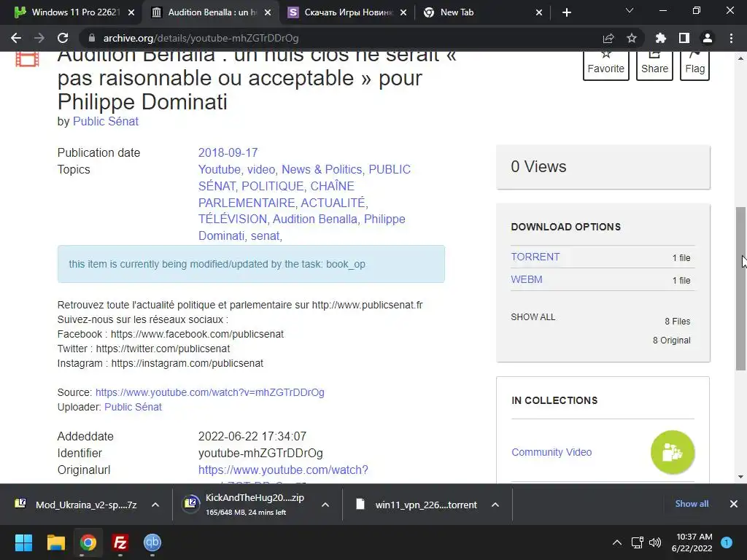Go back to the previous page
Viewport: 747px width, 560px height.
16,38
